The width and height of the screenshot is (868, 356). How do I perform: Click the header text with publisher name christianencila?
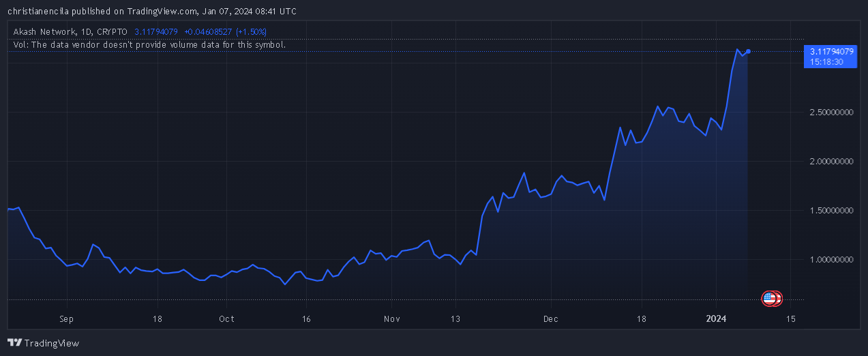click(x=151, y=11)
